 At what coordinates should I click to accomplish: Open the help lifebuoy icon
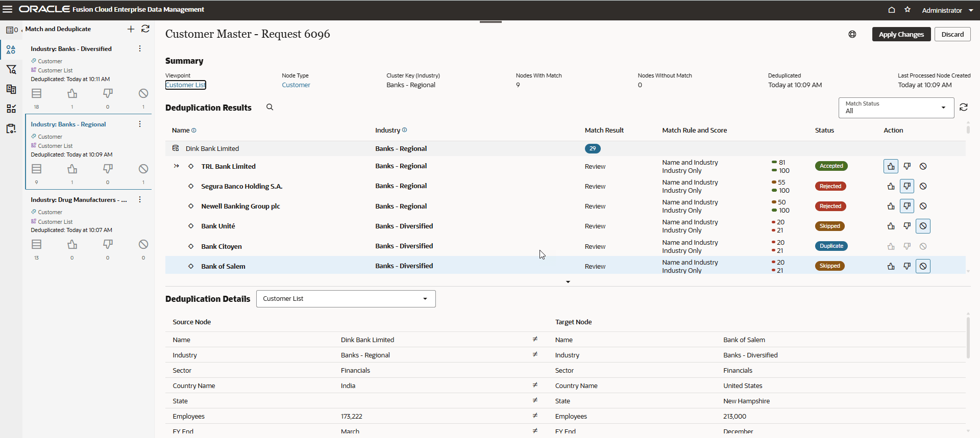(x=852, y=34)
